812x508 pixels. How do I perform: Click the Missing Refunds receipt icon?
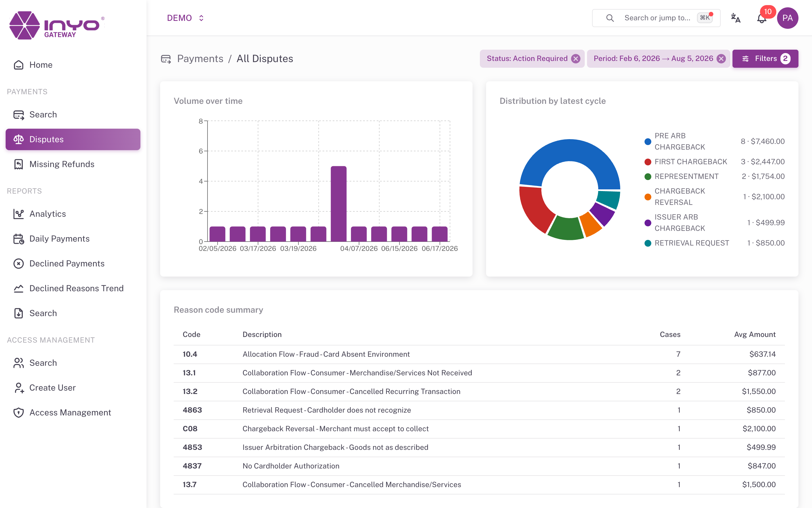click(x=18, y=164)
